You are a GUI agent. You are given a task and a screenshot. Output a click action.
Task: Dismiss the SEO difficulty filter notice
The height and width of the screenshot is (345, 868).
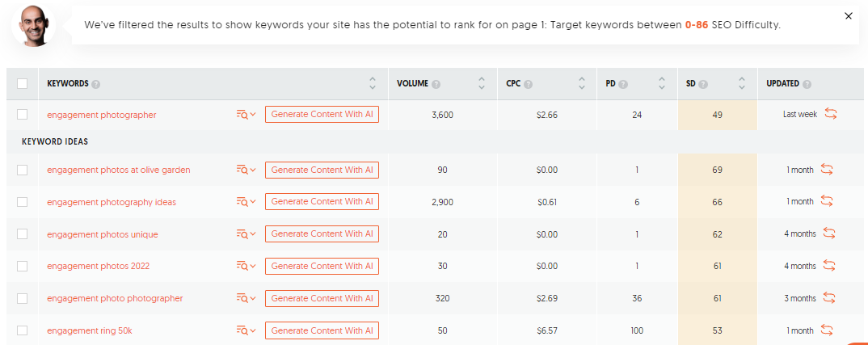point(848,15)
